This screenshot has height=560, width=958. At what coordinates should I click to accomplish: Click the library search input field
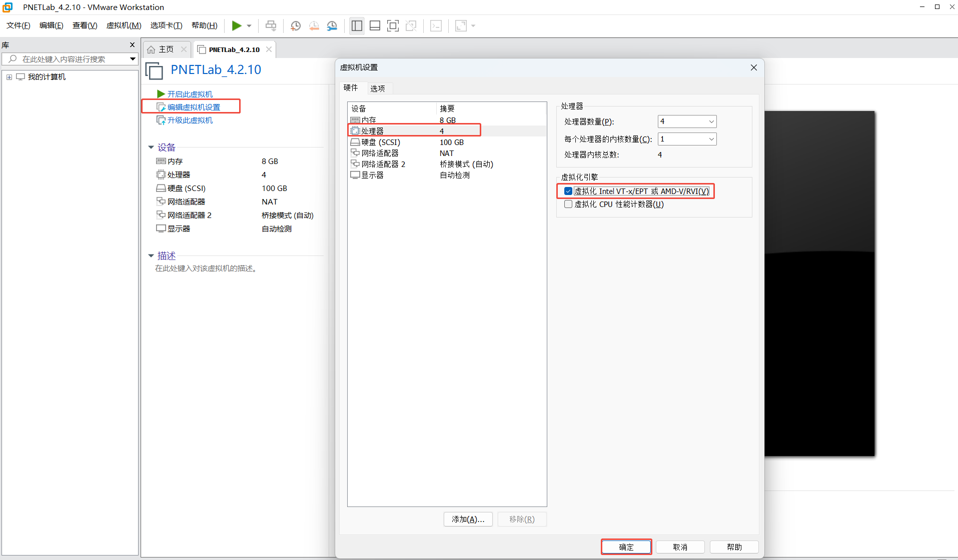tap(65, 59)
